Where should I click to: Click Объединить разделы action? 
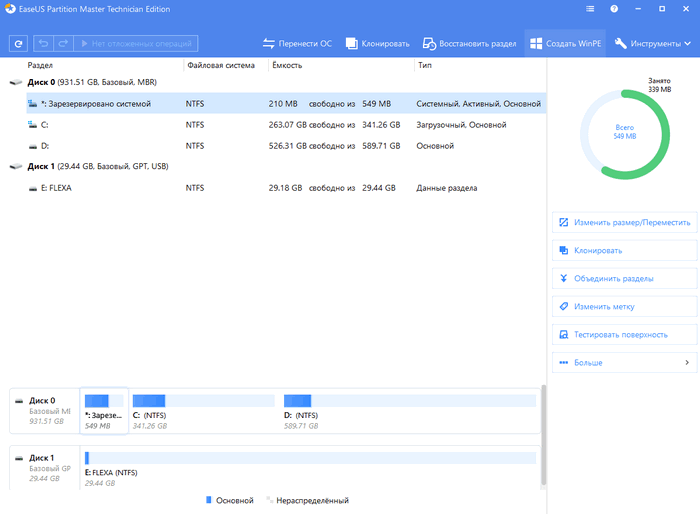(614, 278)
